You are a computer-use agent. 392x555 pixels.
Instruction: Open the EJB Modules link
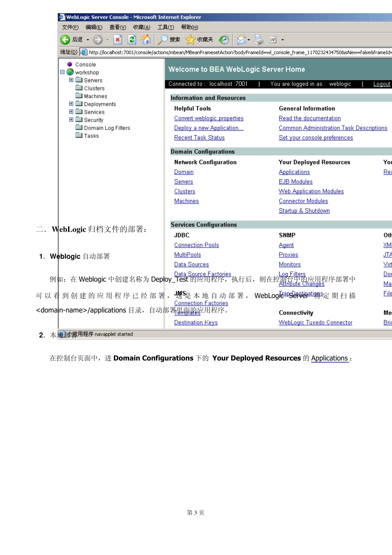(296, 182)
